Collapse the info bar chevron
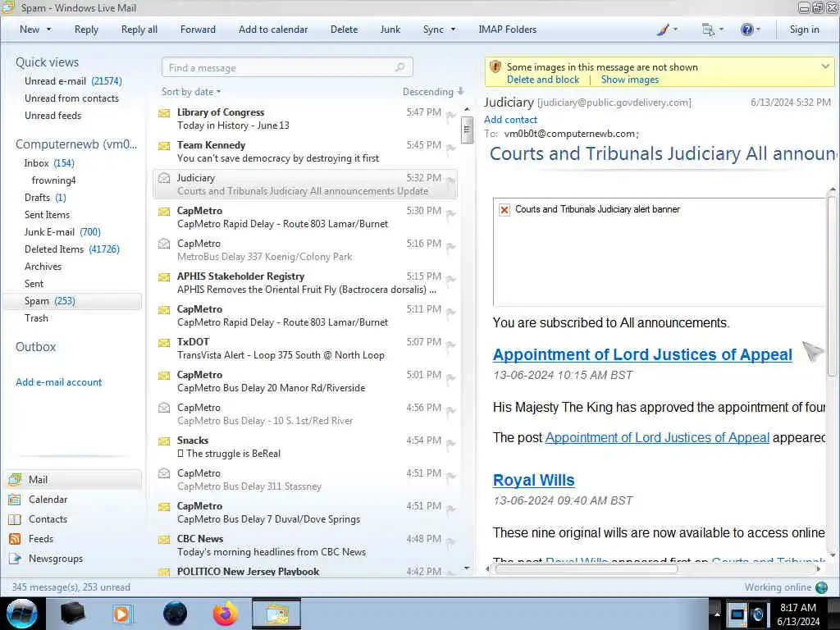 pos(825,66)
